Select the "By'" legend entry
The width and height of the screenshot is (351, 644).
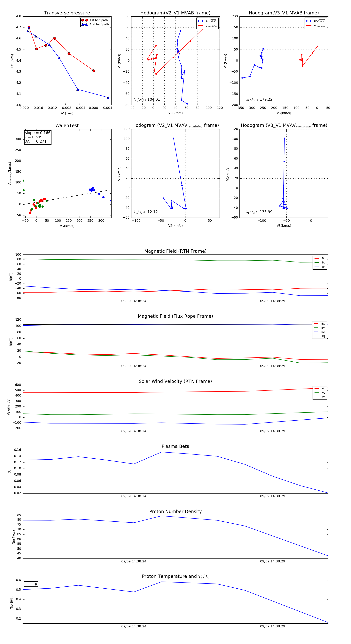coord(320,328)
